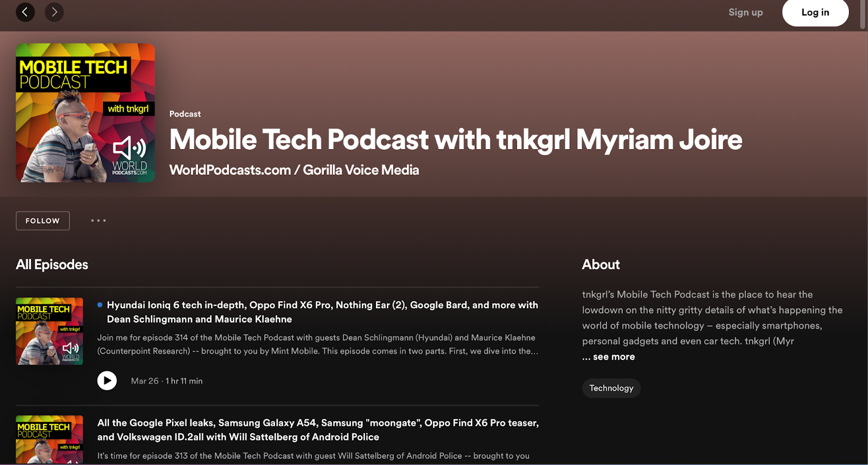The width and height of the screenshot is (868, 465).
Task: Open the Google Pixel leaks episode thumbnail
Action: [49, 439]
